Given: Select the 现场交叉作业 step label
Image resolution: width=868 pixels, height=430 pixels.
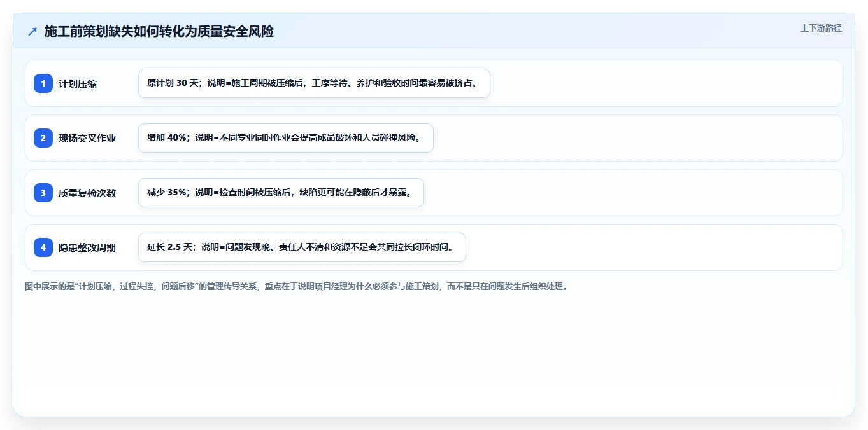Looking at the screenshot, I should coord(87,138).
